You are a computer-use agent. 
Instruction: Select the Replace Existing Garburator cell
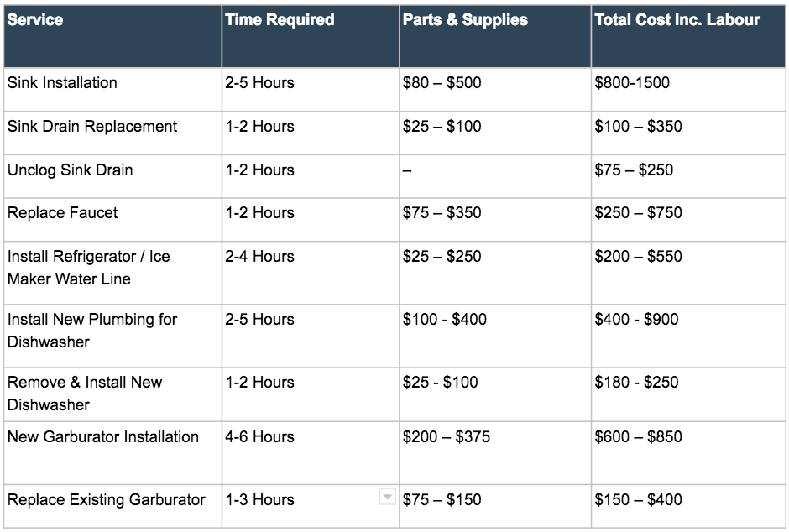click(112, 506)
